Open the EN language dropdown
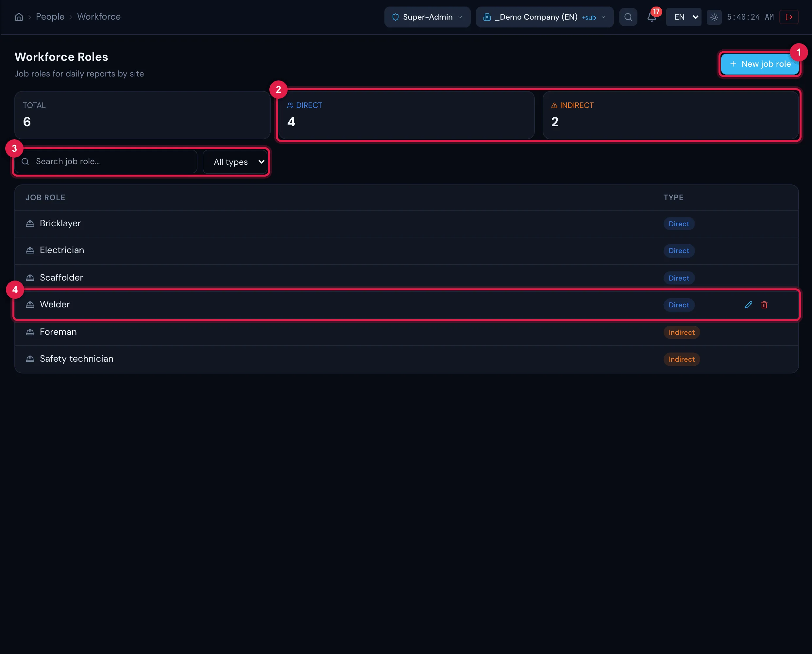The image size is (812, 654). coord(684,17)
